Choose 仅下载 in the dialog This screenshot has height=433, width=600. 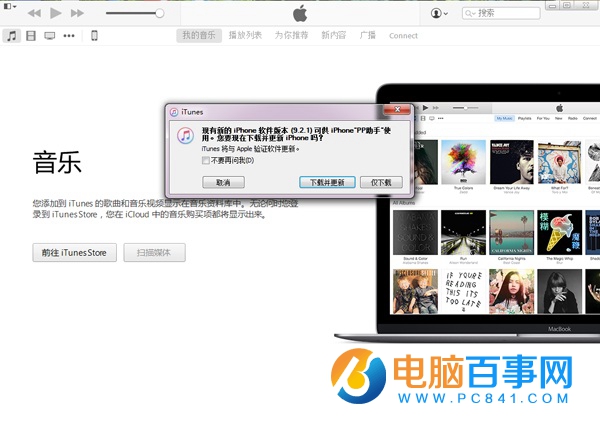point(381,182)
